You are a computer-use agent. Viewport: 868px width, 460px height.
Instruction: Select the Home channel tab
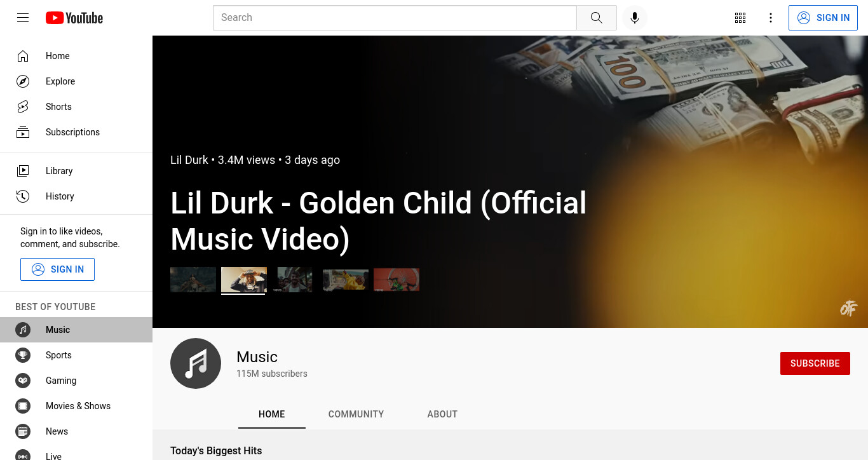(x=272, y=414)
